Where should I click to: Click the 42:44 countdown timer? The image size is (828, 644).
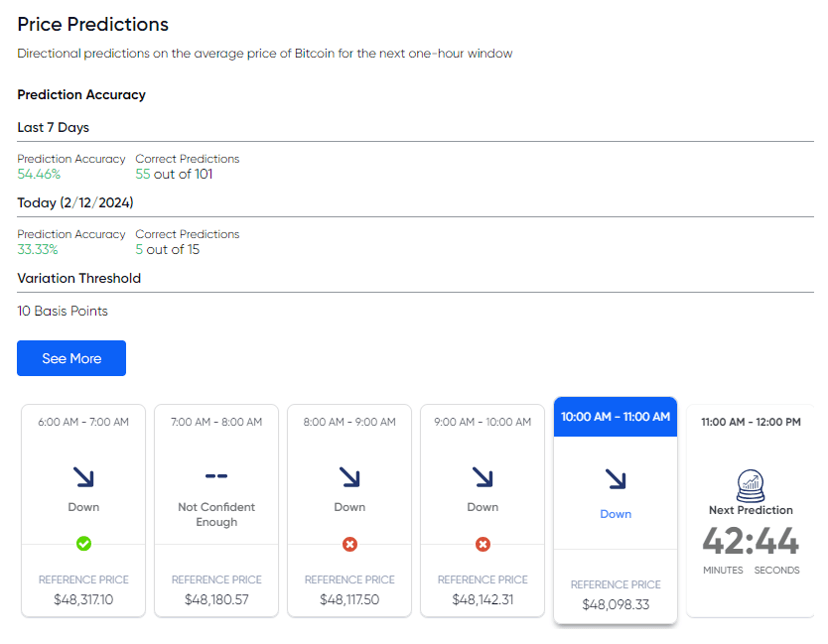pyautogui.click(x=751, y=542)
